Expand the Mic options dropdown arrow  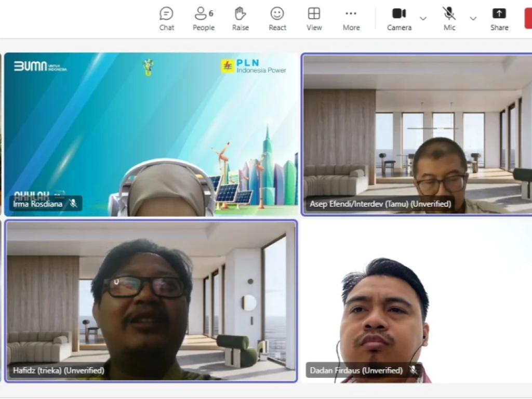473,19
